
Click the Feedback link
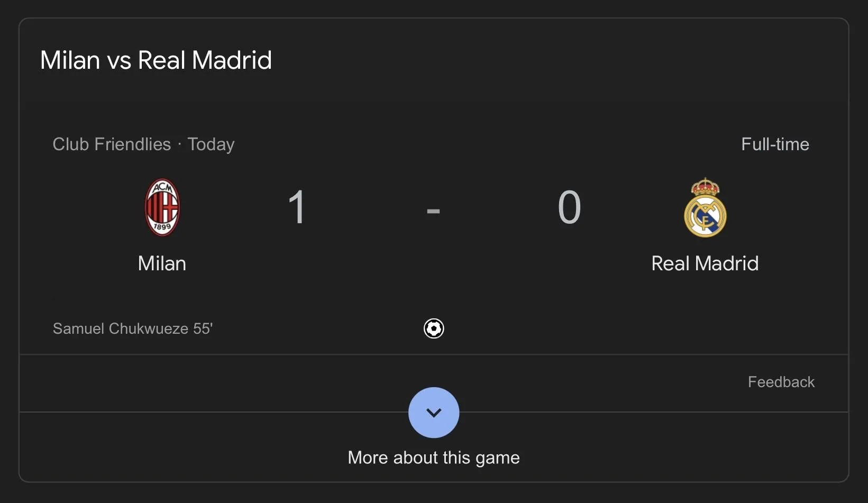click(781, 382)
